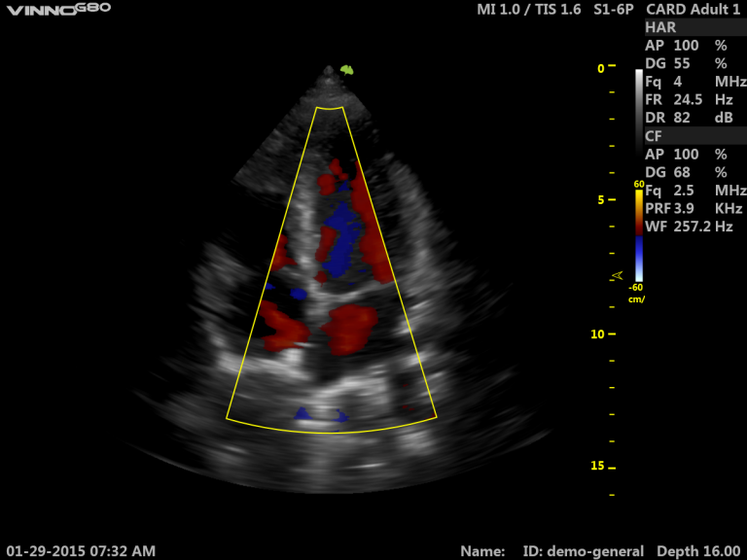The width and height of the screenshot is (747, 560).
Task: Click the CF AP 100 % value
Action: coord(686,154)
